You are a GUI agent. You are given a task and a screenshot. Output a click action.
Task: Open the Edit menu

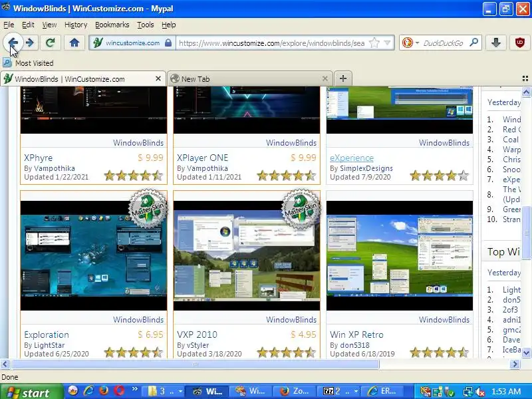[28, 25]
